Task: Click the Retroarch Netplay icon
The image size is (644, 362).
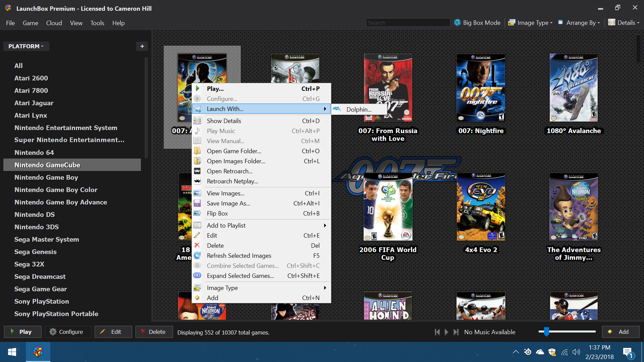Action: [x=197, y=181]
